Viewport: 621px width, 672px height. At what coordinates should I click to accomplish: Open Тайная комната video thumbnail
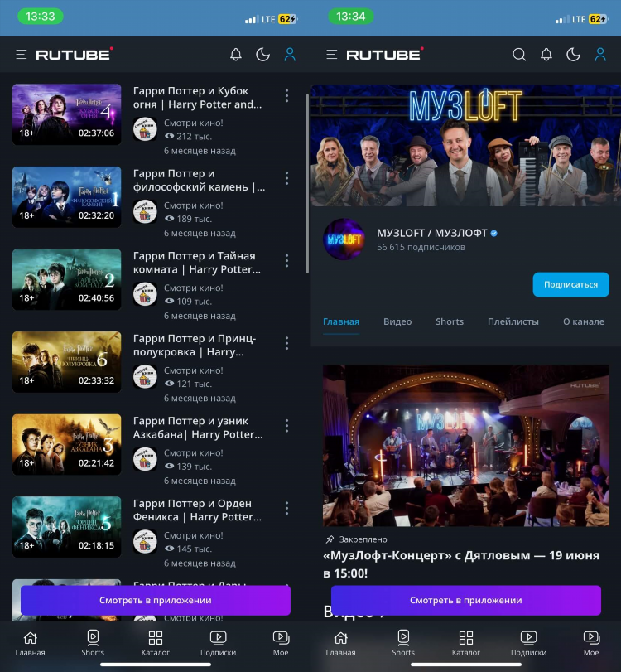click(x=67, y=279)
